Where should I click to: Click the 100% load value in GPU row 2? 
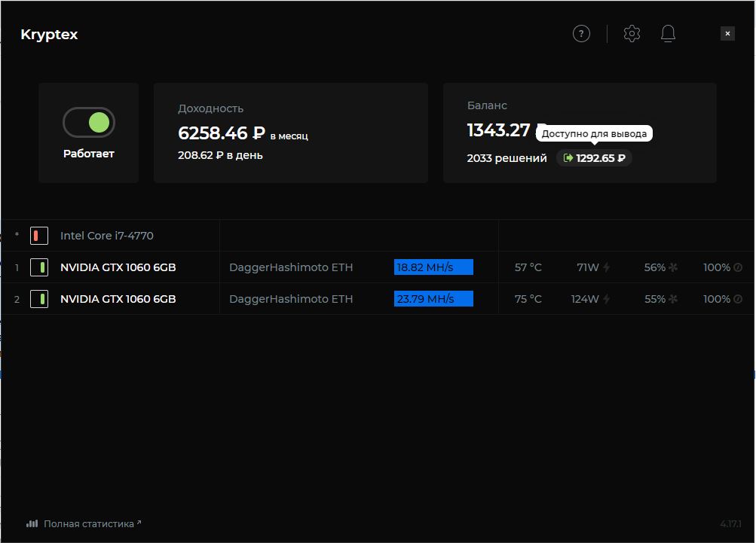[x=717, y=299]
